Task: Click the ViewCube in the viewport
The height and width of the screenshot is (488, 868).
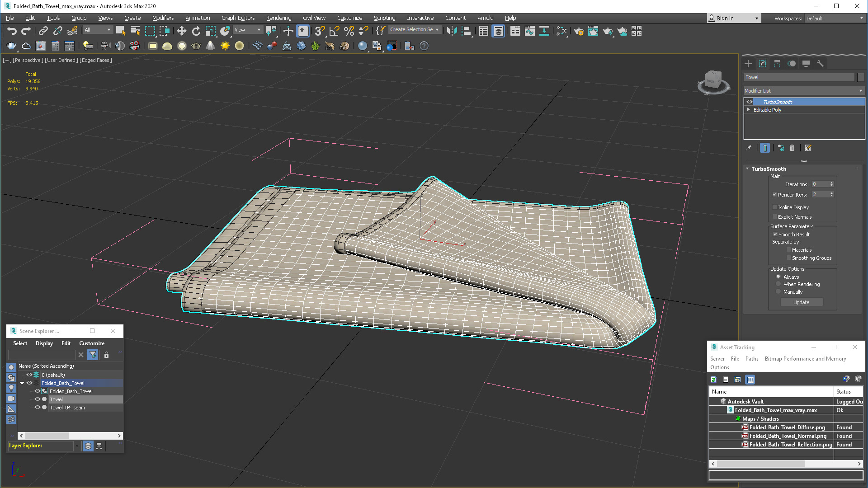Action: (x=713, y=81)
